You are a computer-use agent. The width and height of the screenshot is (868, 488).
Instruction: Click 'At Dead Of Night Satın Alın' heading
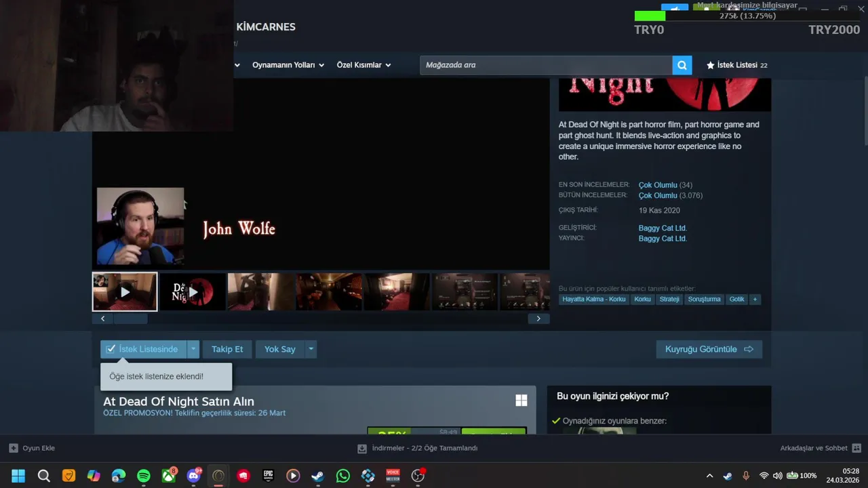(x=178, y=401)
